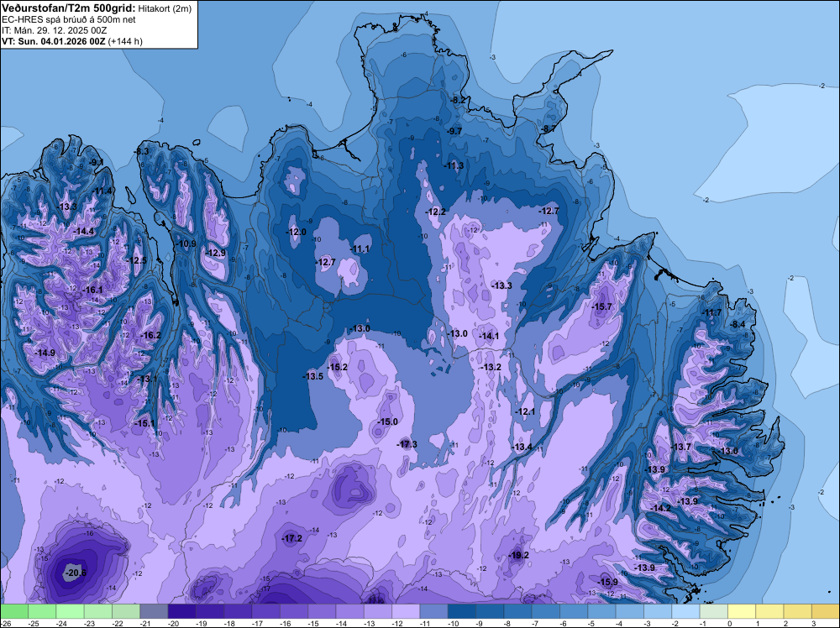Viewport: 840px width, 628px height.
Task: Click the -20.6 temperature minimum label
Action: pos(75,573)
